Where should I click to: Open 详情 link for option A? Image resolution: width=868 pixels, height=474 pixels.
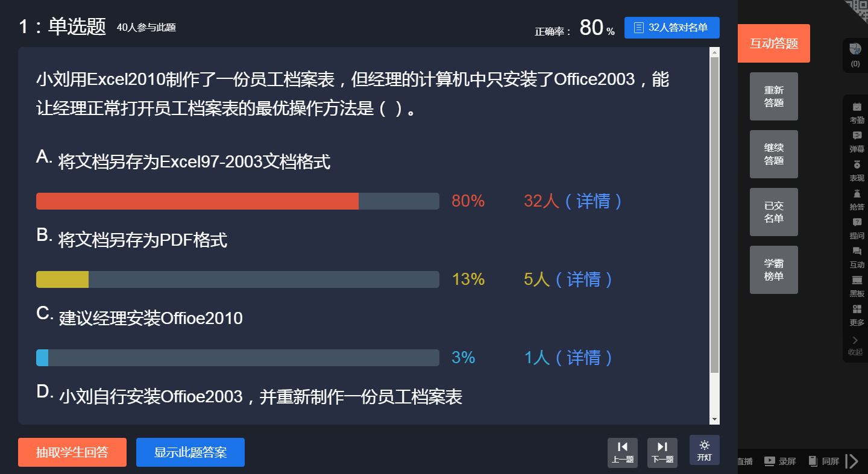(x=593, y=201)
